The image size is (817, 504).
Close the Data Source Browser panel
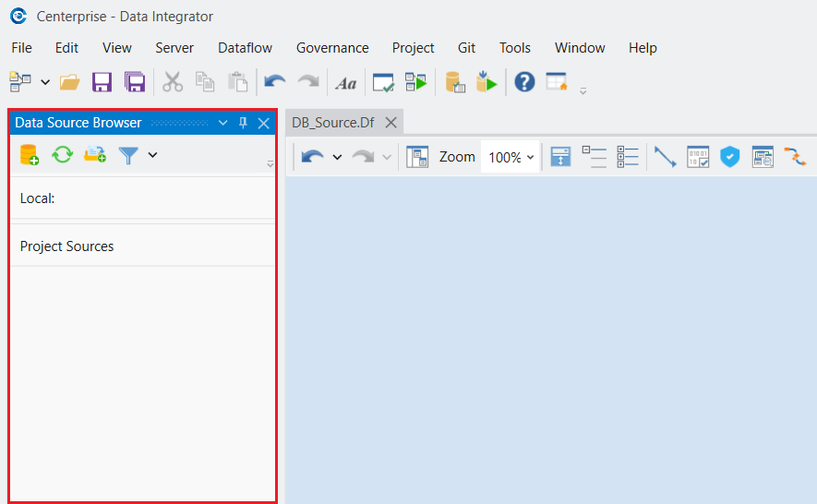(264, 123)
